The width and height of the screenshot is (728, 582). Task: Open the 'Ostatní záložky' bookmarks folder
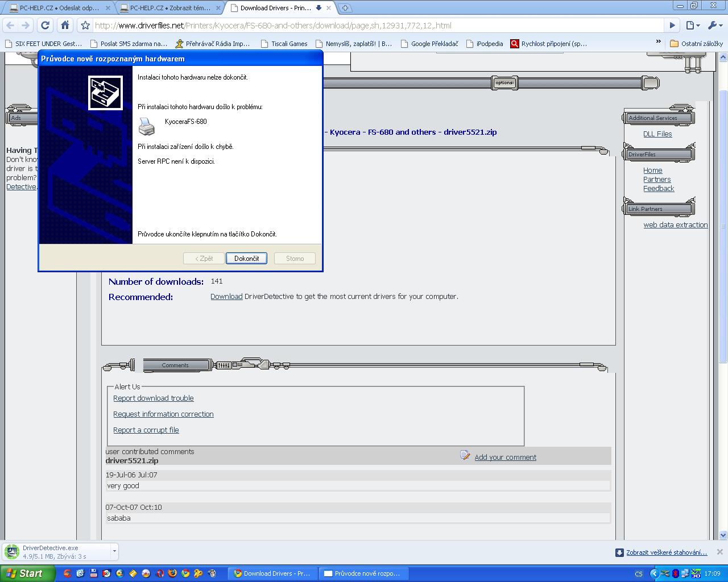tap(697, 43)
